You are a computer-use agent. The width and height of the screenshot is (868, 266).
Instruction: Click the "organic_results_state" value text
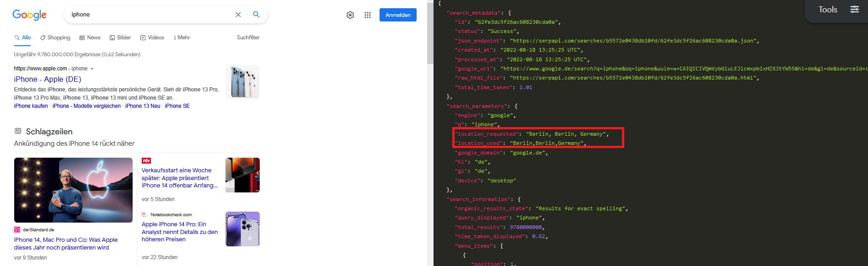[580, 208]
